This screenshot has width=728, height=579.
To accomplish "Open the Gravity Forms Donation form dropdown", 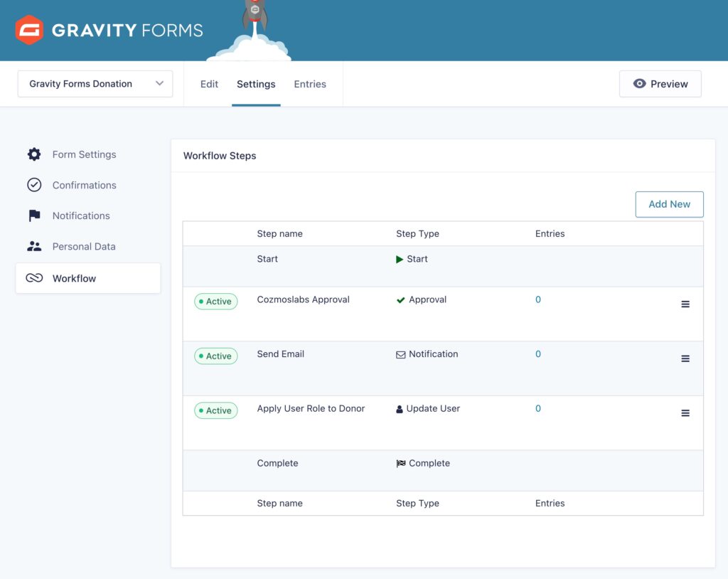I will pyautogui.click(x=95, y=84).
